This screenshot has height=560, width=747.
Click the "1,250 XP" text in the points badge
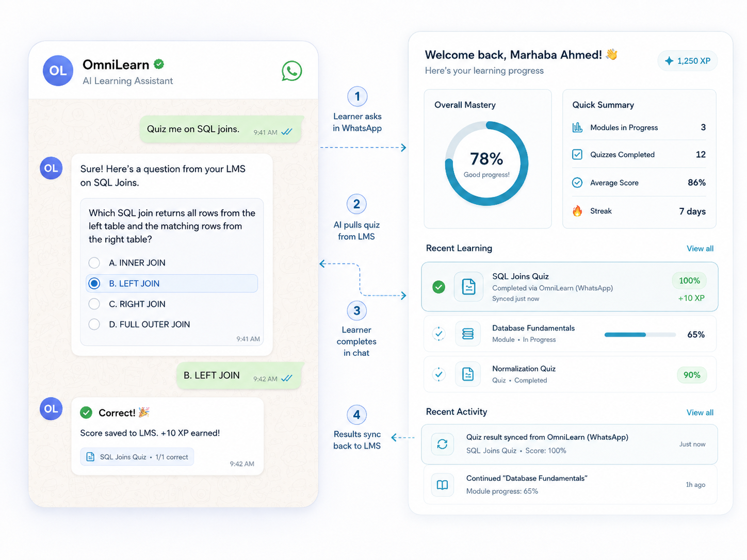click(694, 61)
